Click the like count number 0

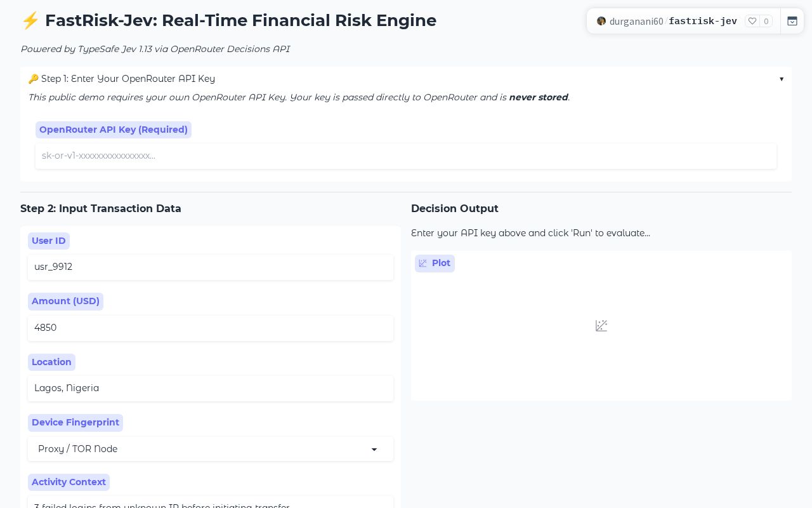pos(766,21)
